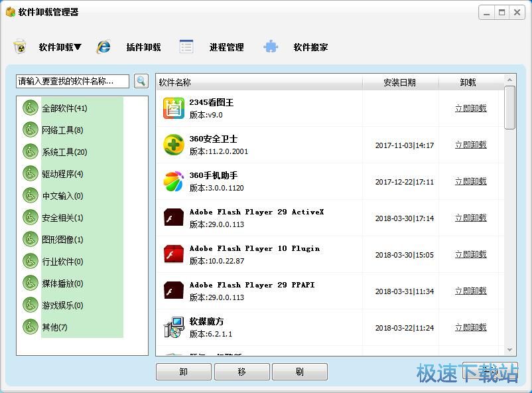Screen dimensions: 532x393
Task: Click the list scrollbar up arrow
Action: click(509, 80)
